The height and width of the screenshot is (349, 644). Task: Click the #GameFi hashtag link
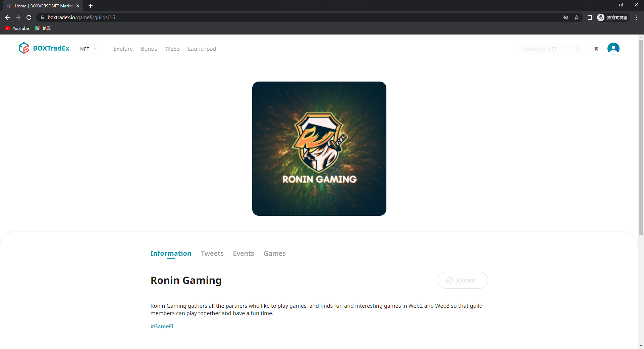coord(162,326)
